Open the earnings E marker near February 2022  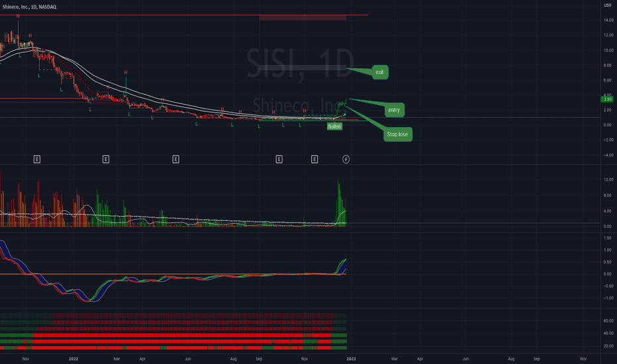tap(106, 159)
